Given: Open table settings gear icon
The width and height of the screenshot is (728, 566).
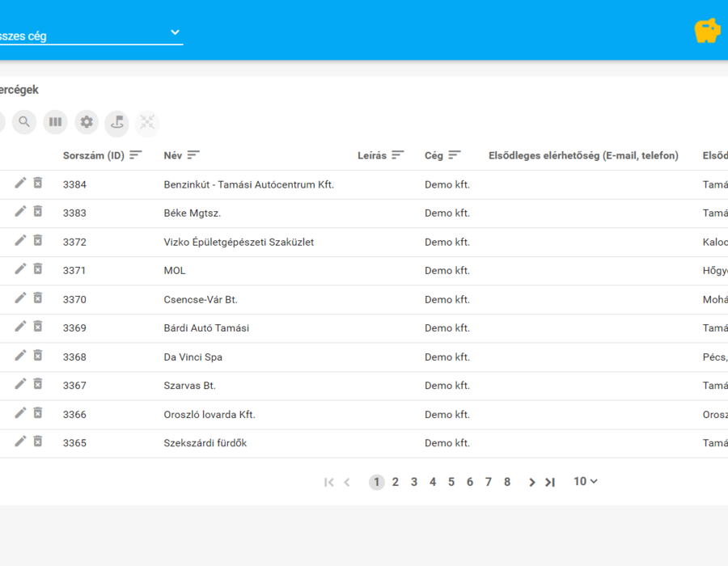Looking at the screenshot, I should [x=87, y=122].
